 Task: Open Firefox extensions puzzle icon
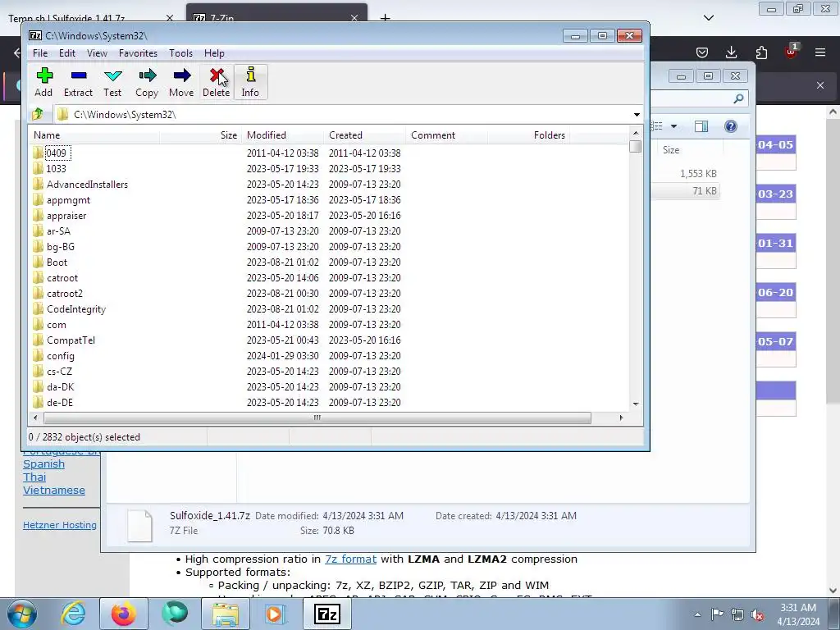761,52
